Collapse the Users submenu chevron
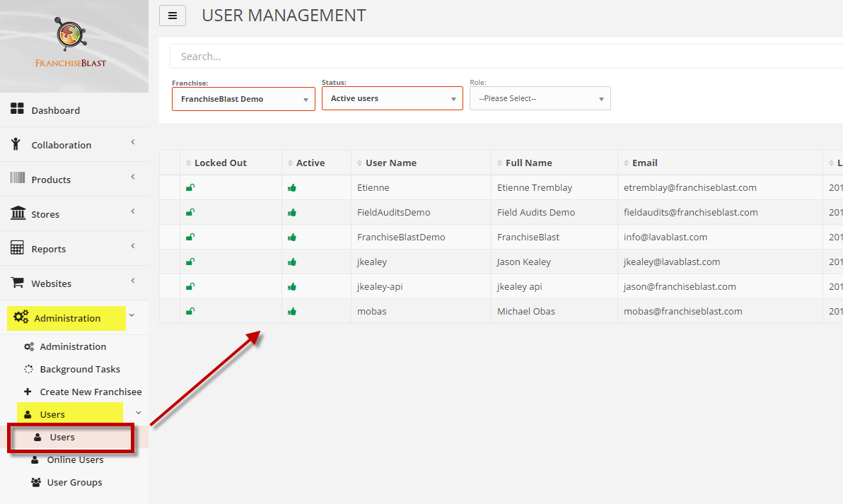The height and width of the screenshot is (504, 843). click(139, 413)
